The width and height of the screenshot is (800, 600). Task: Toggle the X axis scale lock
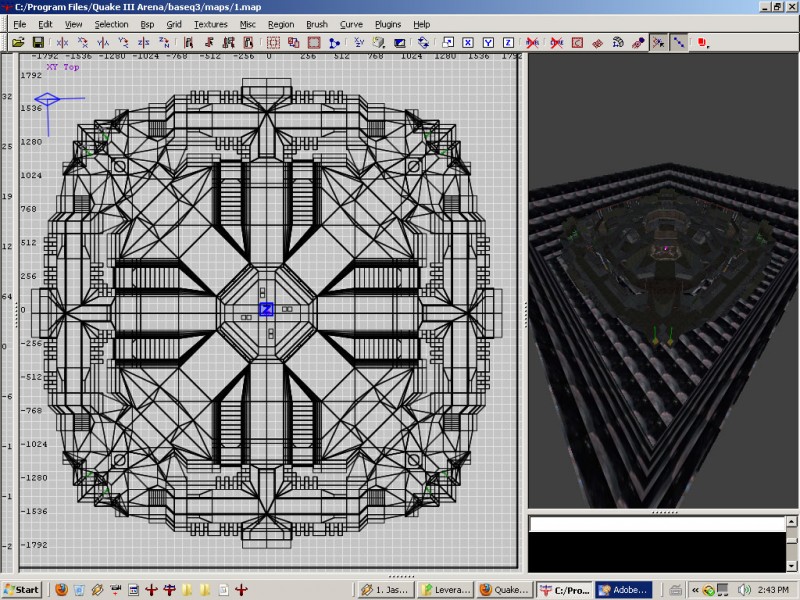point(468,42)
